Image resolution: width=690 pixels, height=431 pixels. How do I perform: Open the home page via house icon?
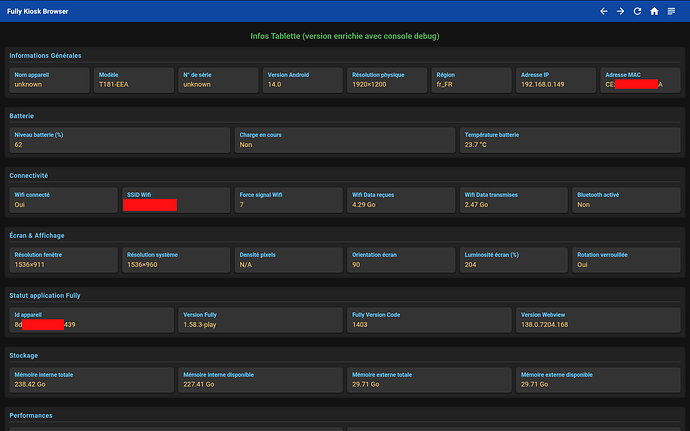(654, 11)
